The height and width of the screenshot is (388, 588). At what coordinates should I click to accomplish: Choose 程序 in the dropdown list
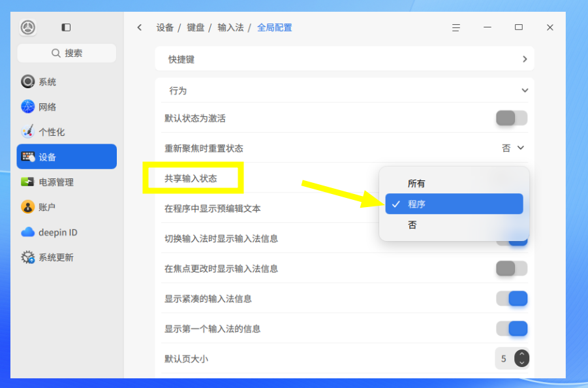tap(454, 204)
